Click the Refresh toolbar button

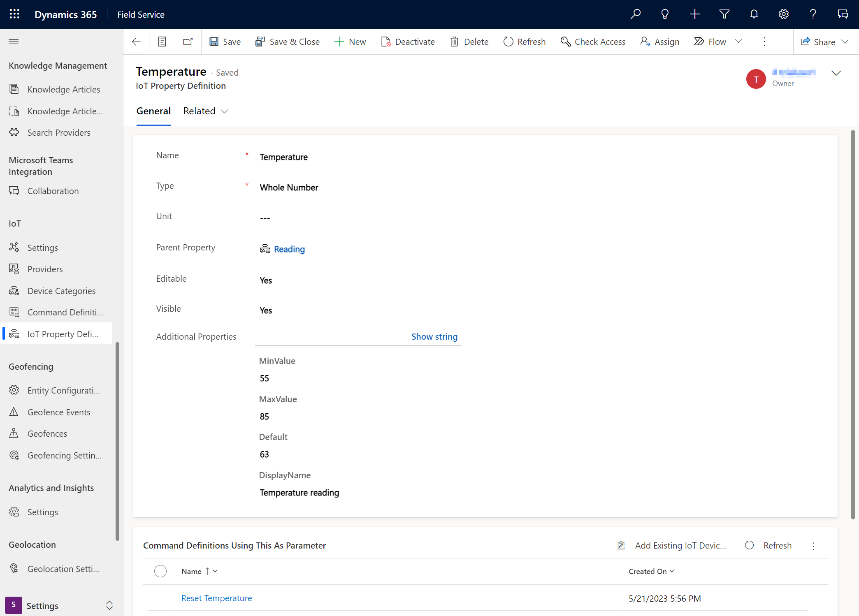(525, 42)
